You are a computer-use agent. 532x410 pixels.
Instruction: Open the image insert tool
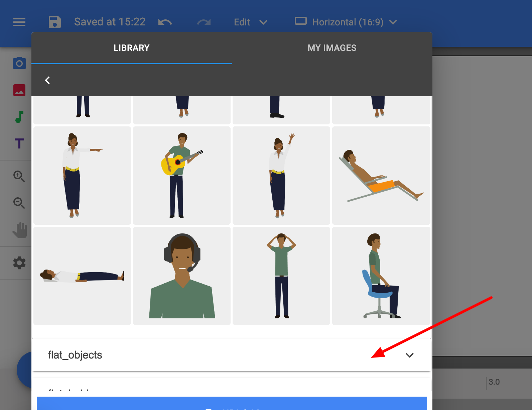click(19, 90)
